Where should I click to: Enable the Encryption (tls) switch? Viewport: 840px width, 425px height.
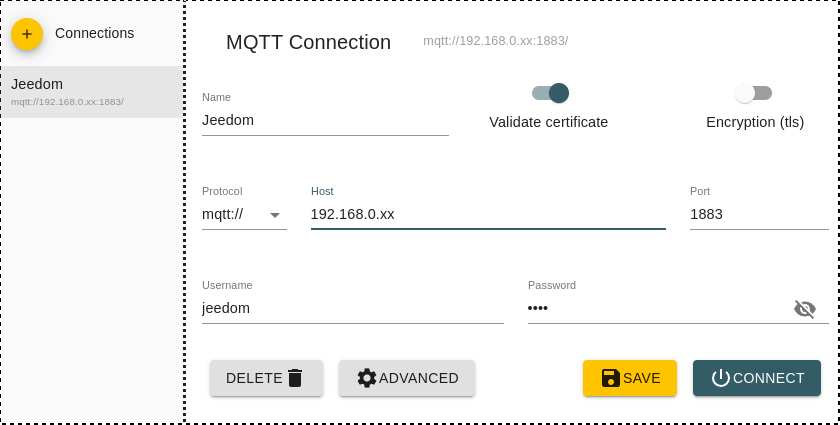coord(753,93)
